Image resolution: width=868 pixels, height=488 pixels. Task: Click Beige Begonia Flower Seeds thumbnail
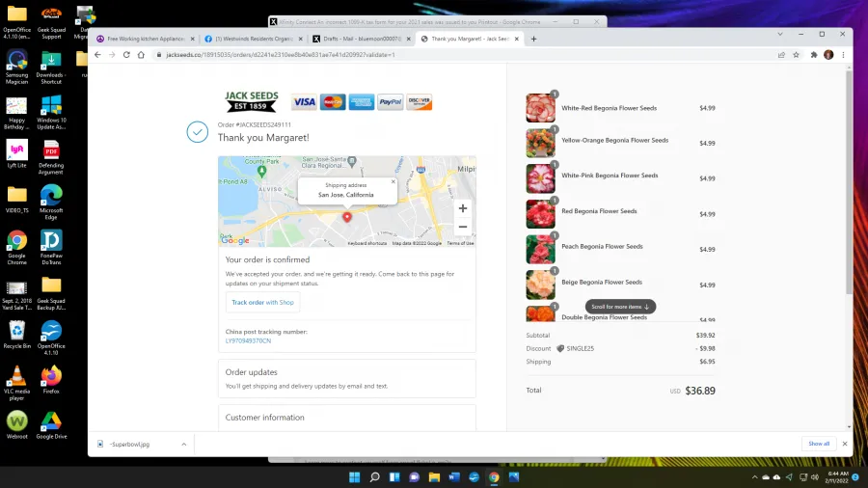tap(540, 285)
